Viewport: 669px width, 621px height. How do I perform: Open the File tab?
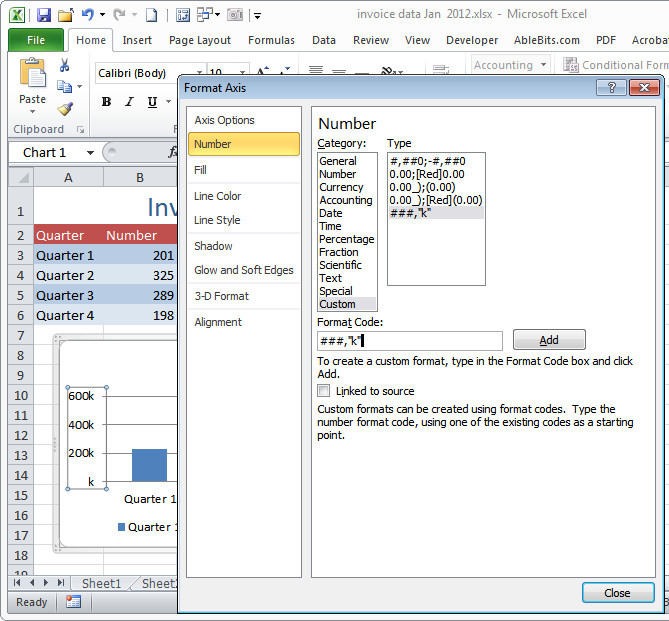click(x=36, y=40)
